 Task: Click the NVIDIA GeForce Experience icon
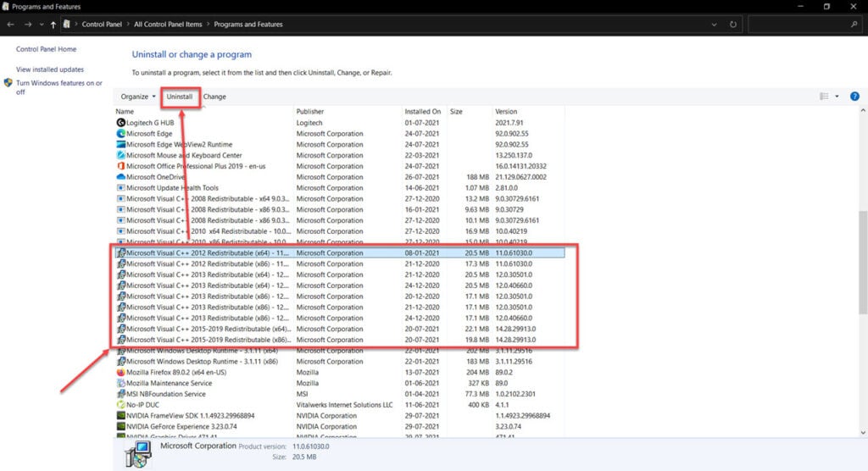pos(120,427)
